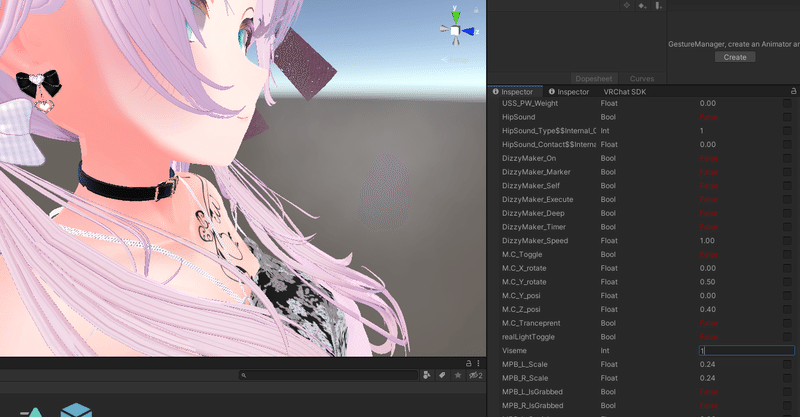Click the M.C_Tranceprent parameter name
Image resolution: width=800 pixels, height=417 pixels.
coord(531,323)
